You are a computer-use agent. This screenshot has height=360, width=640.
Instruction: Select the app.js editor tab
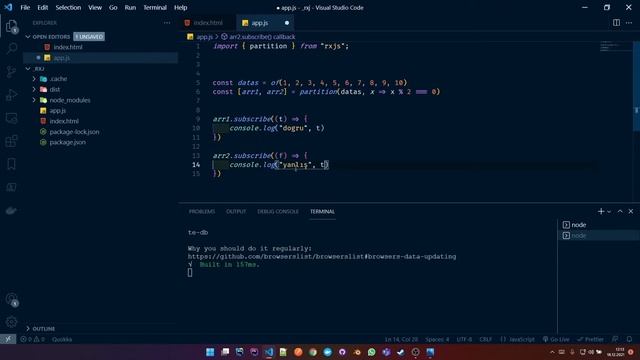[264, 23]
